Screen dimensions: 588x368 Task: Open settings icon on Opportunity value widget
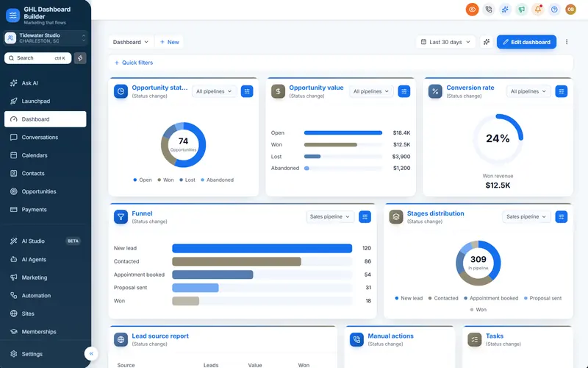[x=404, y=91]
